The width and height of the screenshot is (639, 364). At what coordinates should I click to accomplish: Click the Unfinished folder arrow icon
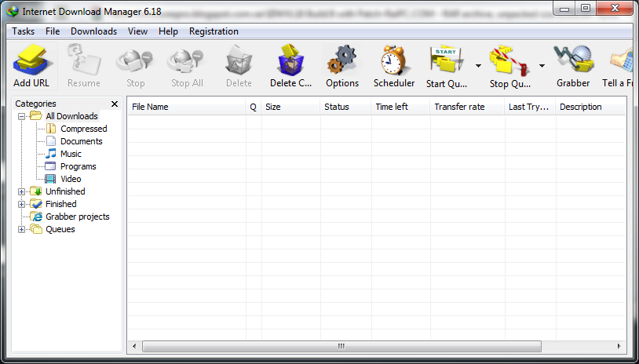click(36, 191)
